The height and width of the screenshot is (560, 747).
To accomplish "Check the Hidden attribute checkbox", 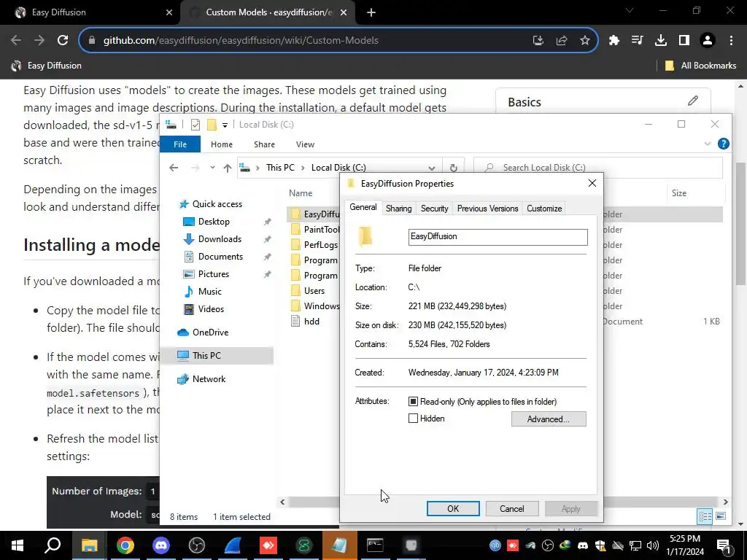I will click(413, 419).
